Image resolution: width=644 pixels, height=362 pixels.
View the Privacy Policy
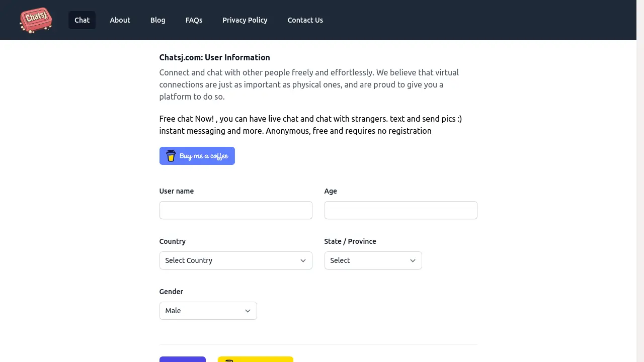coord(245,20)
